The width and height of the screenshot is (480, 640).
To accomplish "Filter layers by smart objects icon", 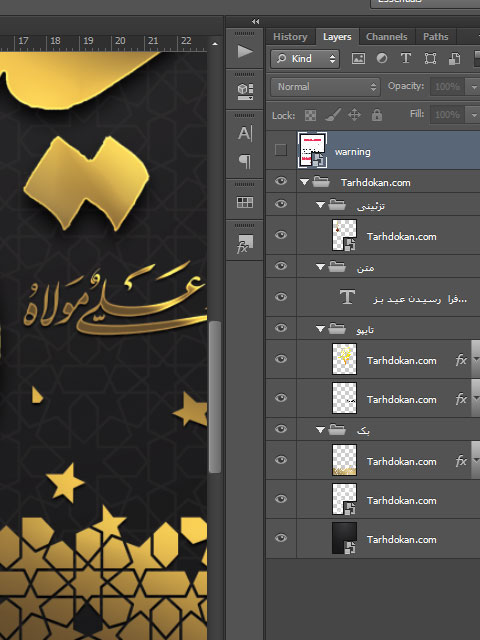I will pos(454,58).
